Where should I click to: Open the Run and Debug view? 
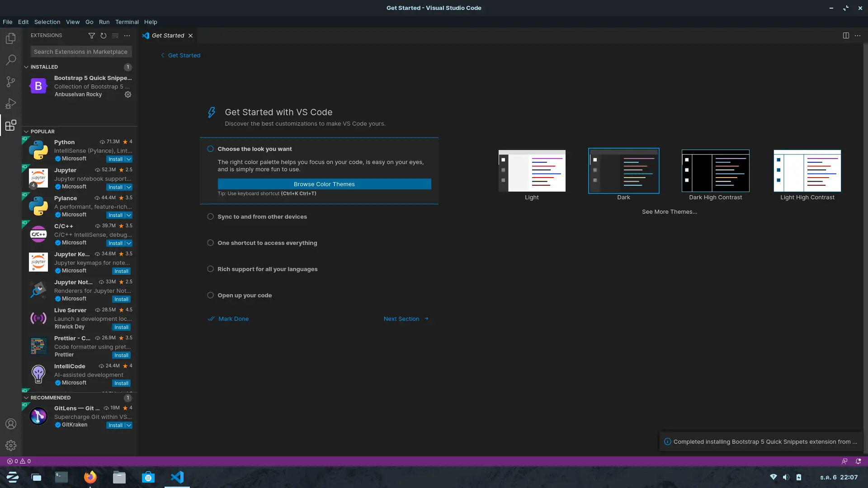pyautogui.click(x=11, y=103)
